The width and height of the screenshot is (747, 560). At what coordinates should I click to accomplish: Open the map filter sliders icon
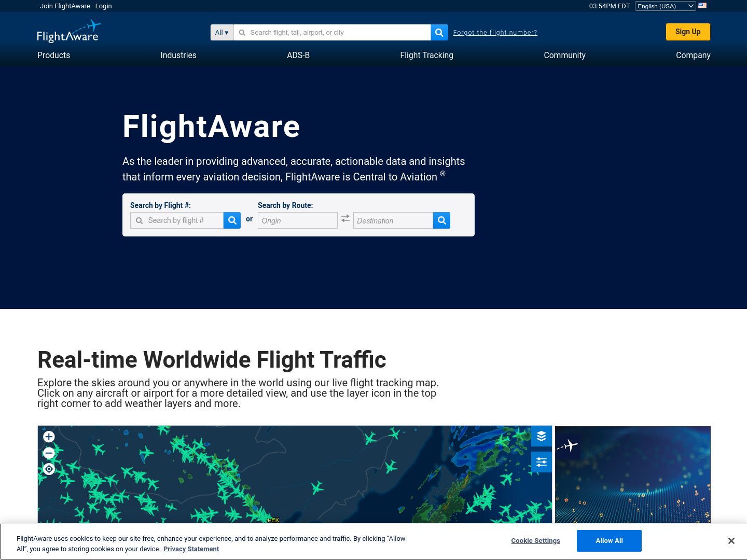point(542,462)
